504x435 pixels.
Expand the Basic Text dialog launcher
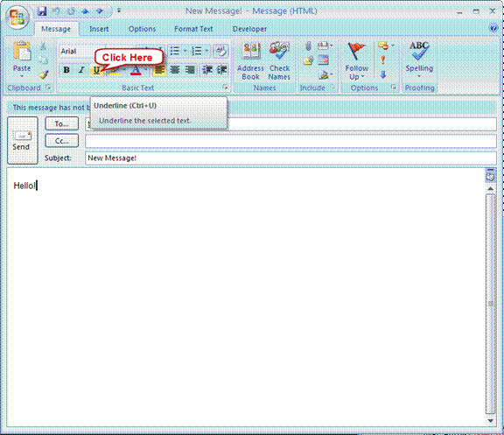click(225, 88)
